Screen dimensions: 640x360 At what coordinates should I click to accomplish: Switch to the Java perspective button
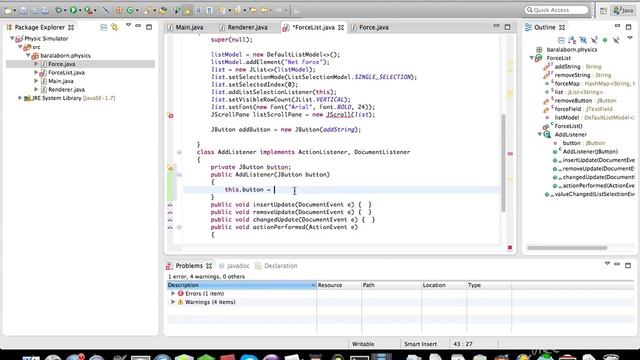pyautogui.click(x=623, y=11)
